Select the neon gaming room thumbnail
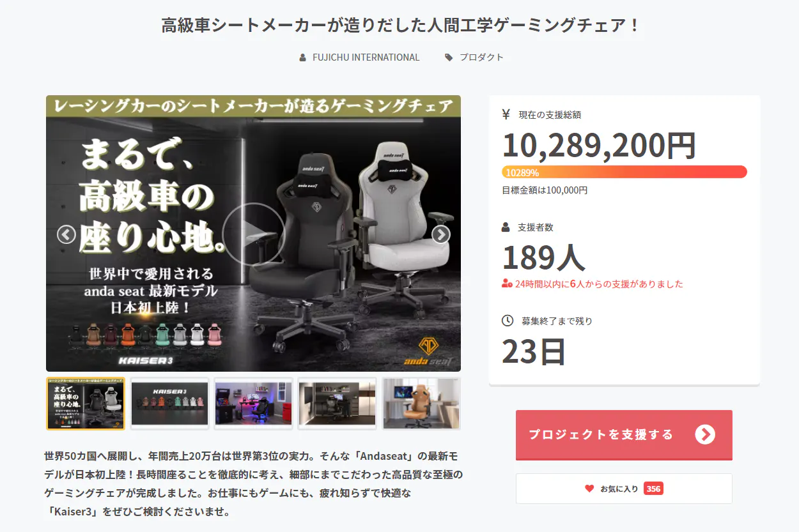The image size is (799, 532). 254,404
